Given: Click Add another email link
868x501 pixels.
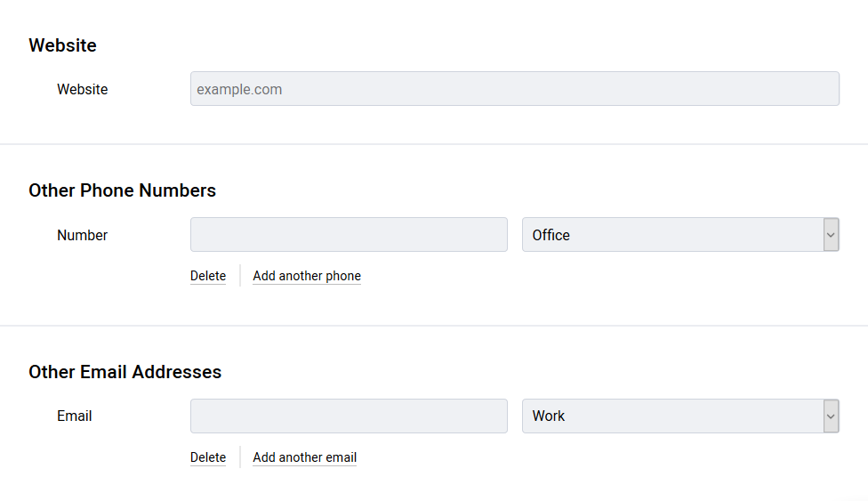Looking at the screenshot, I should click(304, 457).
